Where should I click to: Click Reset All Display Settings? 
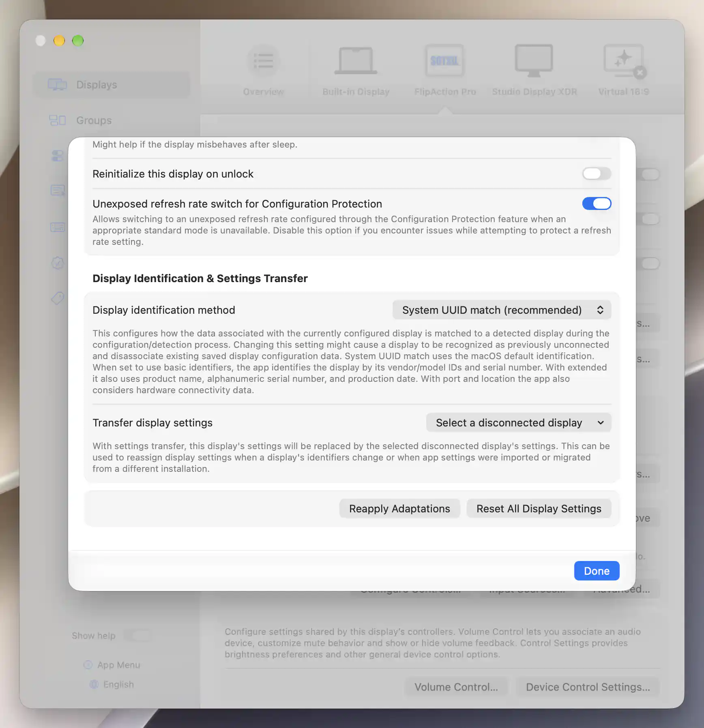point(539,509)
